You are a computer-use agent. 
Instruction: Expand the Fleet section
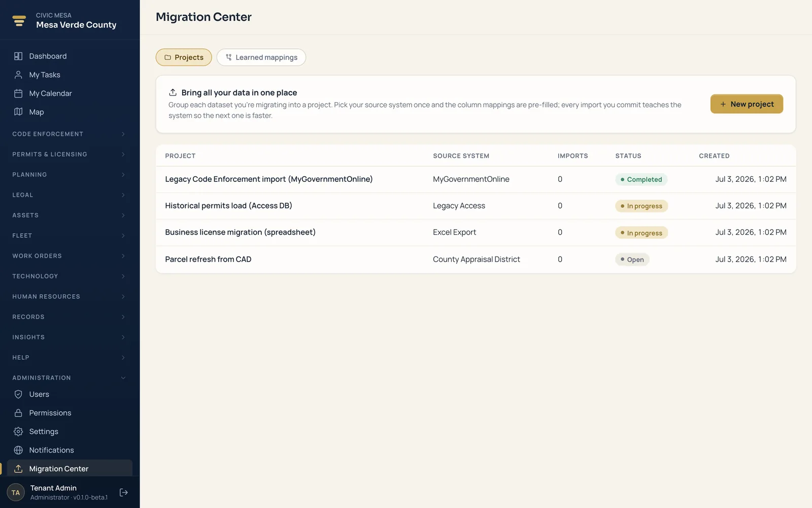pyautogui.click(x=70, y=236)
